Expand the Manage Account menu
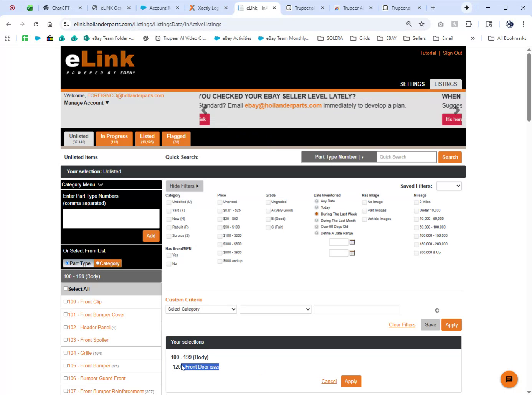Screen dimensions: 532x395 click(87, 103)
